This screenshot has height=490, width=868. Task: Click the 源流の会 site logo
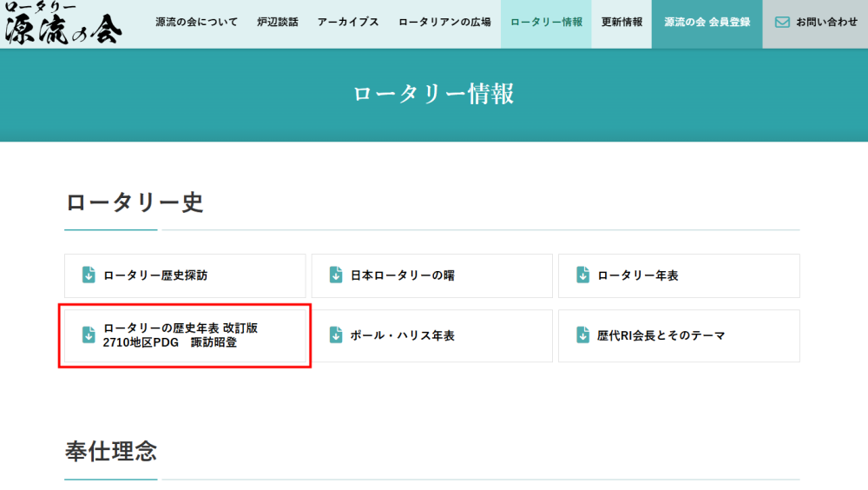coord(62,23)
